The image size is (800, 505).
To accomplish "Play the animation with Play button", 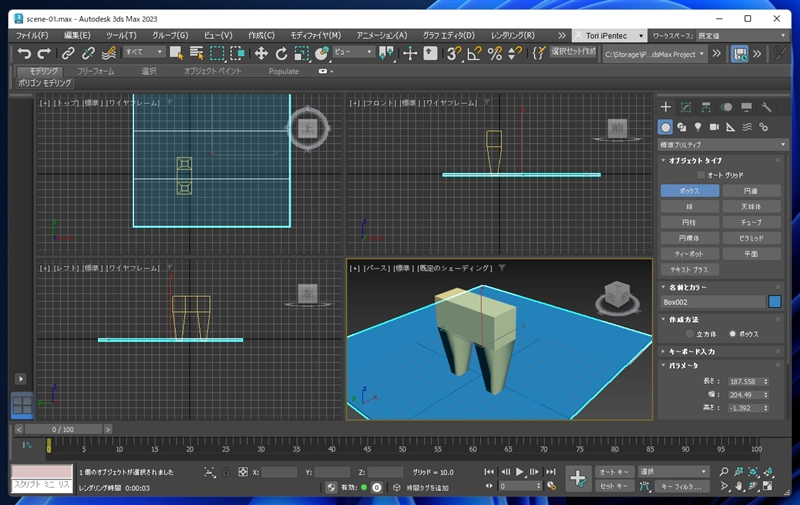I will [x=519, y=472].
